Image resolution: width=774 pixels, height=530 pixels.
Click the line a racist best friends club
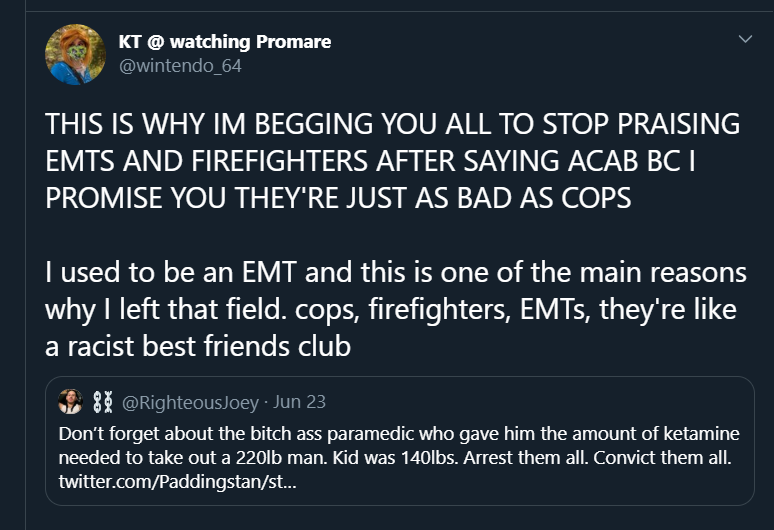click(198, 346)
